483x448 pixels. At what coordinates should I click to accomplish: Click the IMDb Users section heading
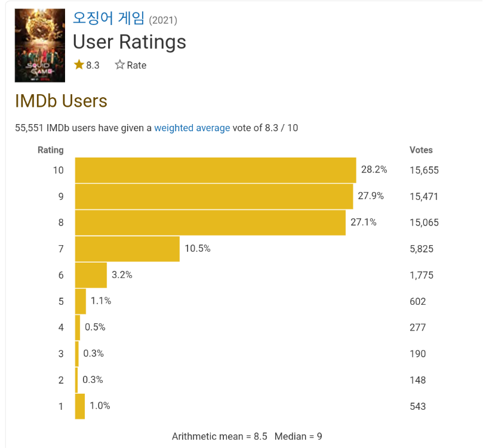tap(61, 101)
